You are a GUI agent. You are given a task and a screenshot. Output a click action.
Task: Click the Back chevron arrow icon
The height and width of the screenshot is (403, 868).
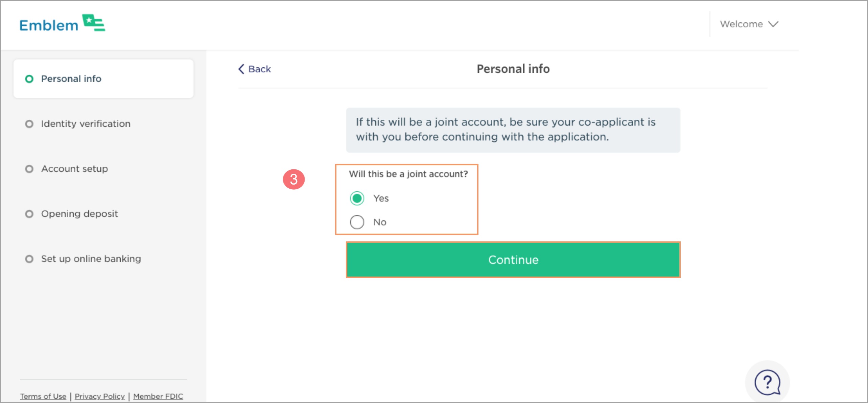coord(241,69)
